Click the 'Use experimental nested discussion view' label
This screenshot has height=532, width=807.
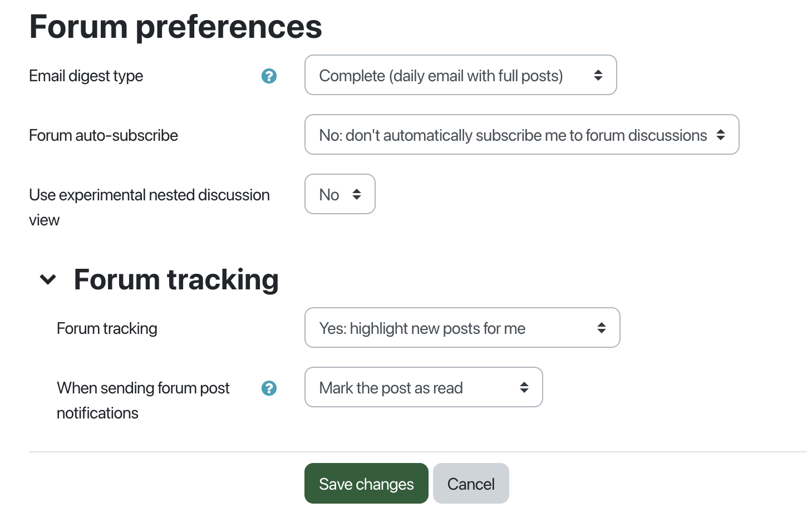[x=149, y=207]
